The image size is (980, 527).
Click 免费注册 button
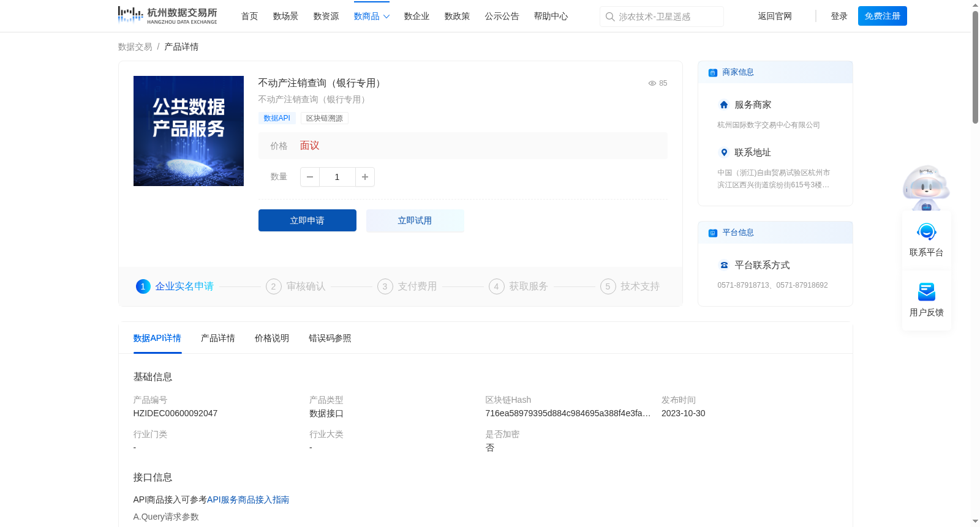pyautogui.click(x=883, y=16)
